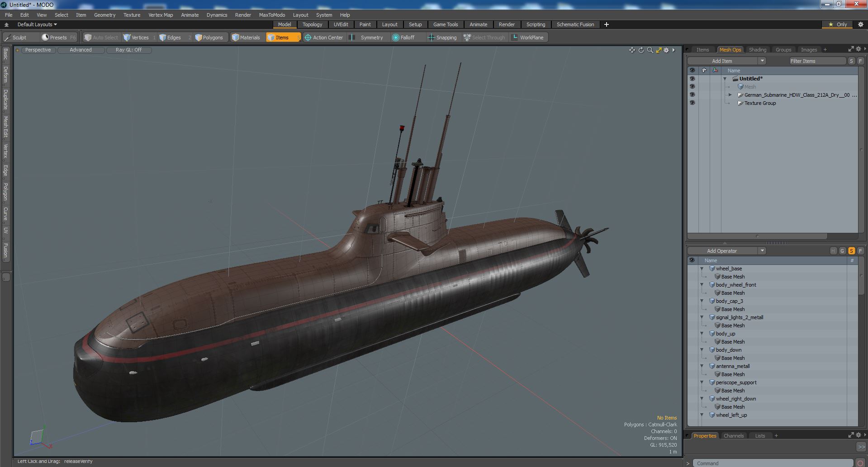The image size is (868, 467).
Task: Click the Filter Items field
Action: pyautogui.click(x=817, y=61)
